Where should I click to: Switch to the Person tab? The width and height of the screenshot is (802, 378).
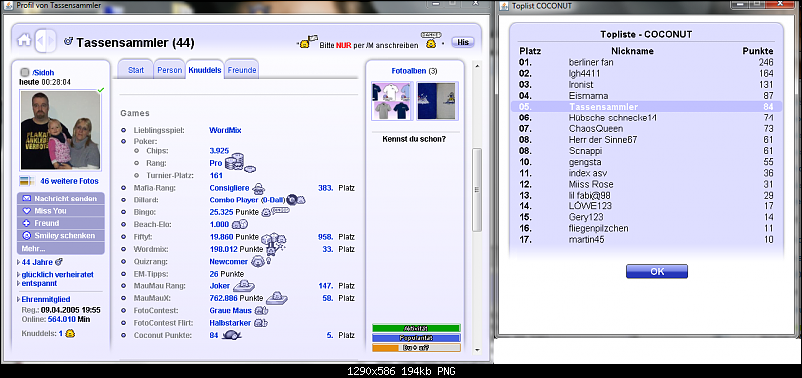(x=169, y=70)
